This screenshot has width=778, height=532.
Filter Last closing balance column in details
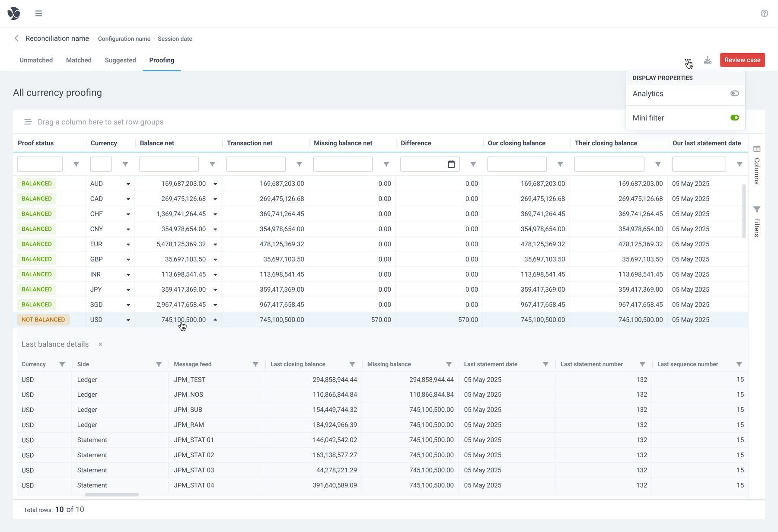pos(352,364)
